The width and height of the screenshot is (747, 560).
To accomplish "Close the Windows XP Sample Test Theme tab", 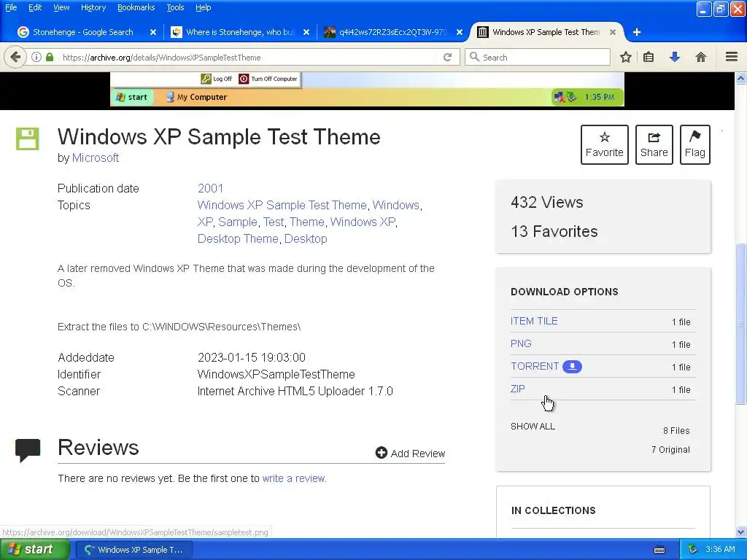I will click(613, 32).
